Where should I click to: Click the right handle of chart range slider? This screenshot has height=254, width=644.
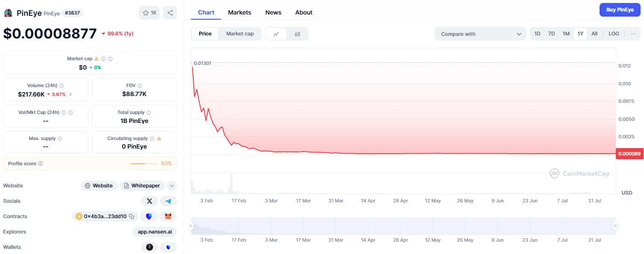point(615,226)
